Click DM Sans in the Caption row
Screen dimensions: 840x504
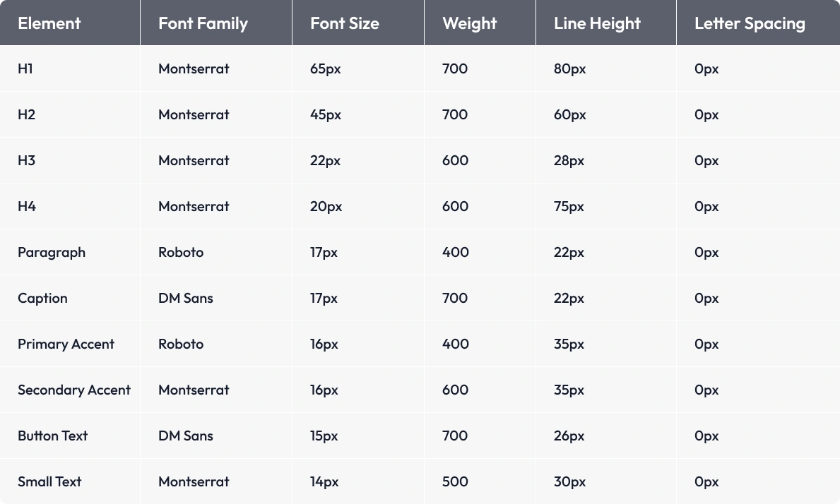click(x=185, y=298)
